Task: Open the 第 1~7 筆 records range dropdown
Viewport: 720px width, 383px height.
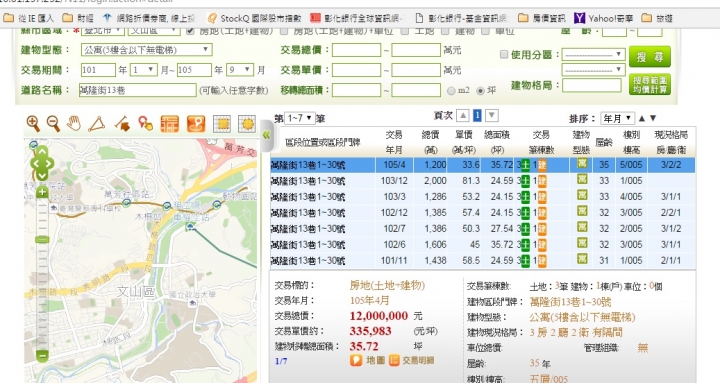Action: [x=300, y=118]
